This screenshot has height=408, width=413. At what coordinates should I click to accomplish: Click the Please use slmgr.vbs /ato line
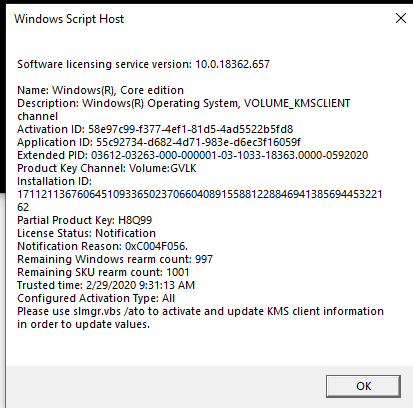(x=200, y=311)
